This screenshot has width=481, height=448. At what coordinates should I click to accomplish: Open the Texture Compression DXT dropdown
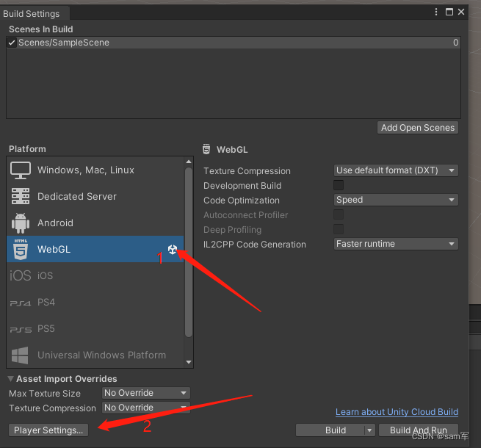click(x=396, y=170)
